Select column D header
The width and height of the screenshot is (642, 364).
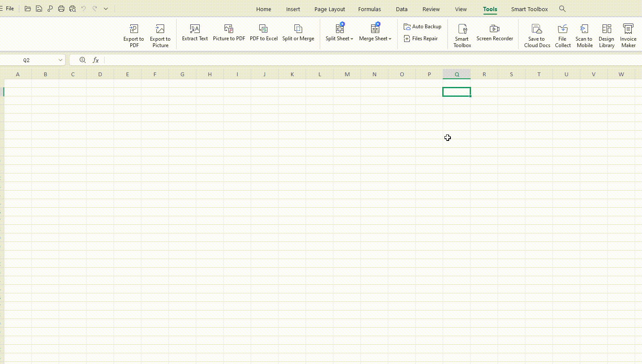[100, 75]
